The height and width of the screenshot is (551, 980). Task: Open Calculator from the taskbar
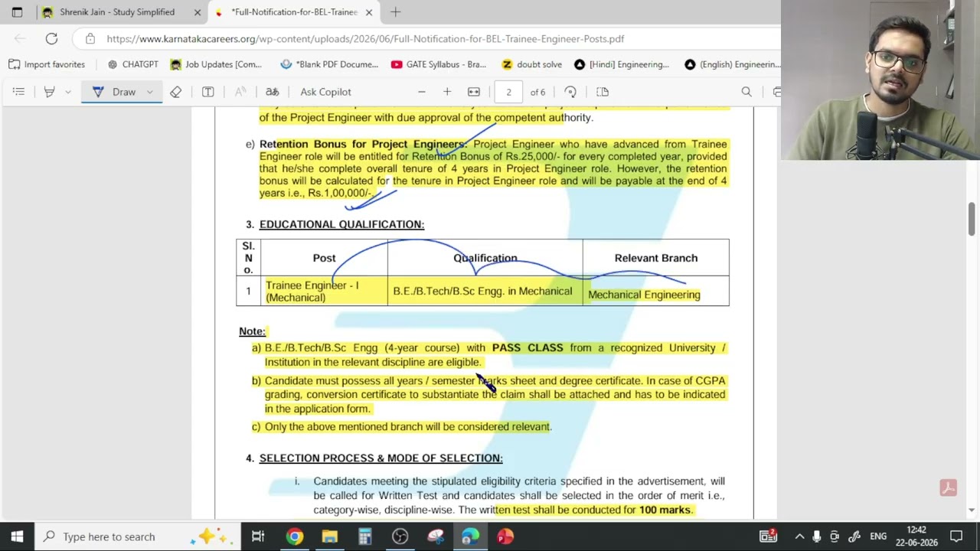pos(364,536)
